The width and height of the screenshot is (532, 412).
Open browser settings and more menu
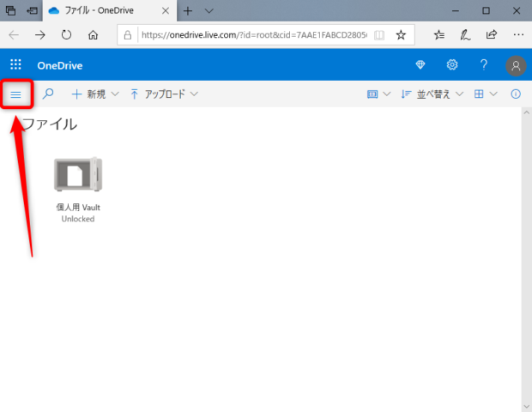tap(518, 34)
